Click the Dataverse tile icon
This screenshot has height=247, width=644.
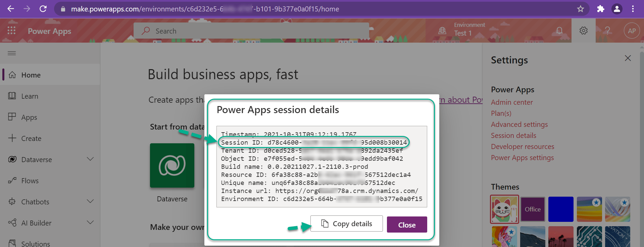tap(172, 165)
